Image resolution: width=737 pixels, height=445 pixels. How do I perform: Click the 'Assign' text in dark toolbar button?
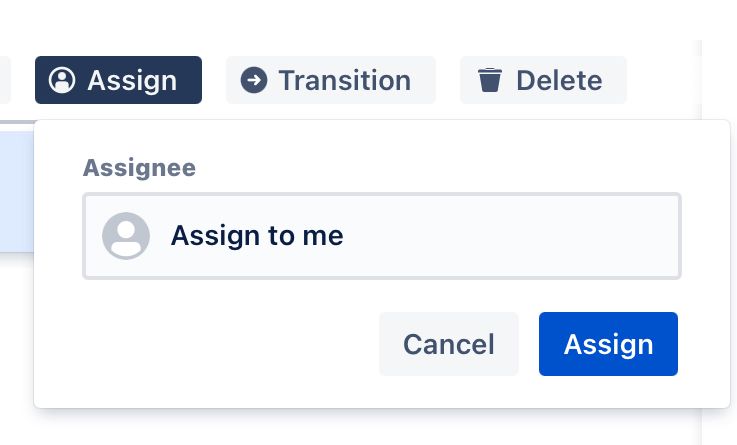[132, 81]
